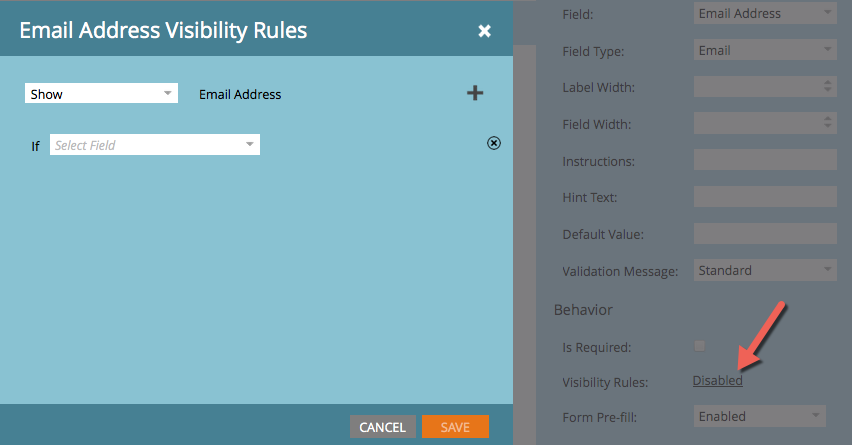Image resolution: width=852 pixels, height=445 pixels.
Task: Expand the Field Type dropdown
Action: pos(764,50)
